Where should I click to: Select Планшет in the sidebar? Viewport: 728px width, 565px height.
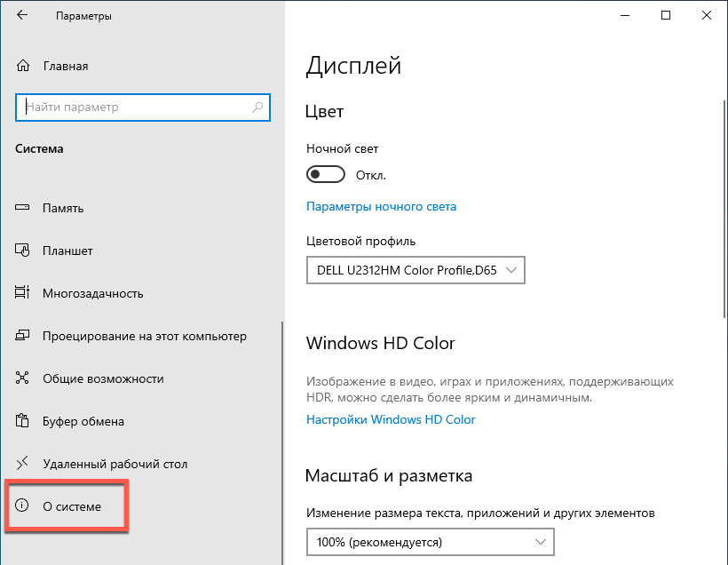click(x=67, y=251)
